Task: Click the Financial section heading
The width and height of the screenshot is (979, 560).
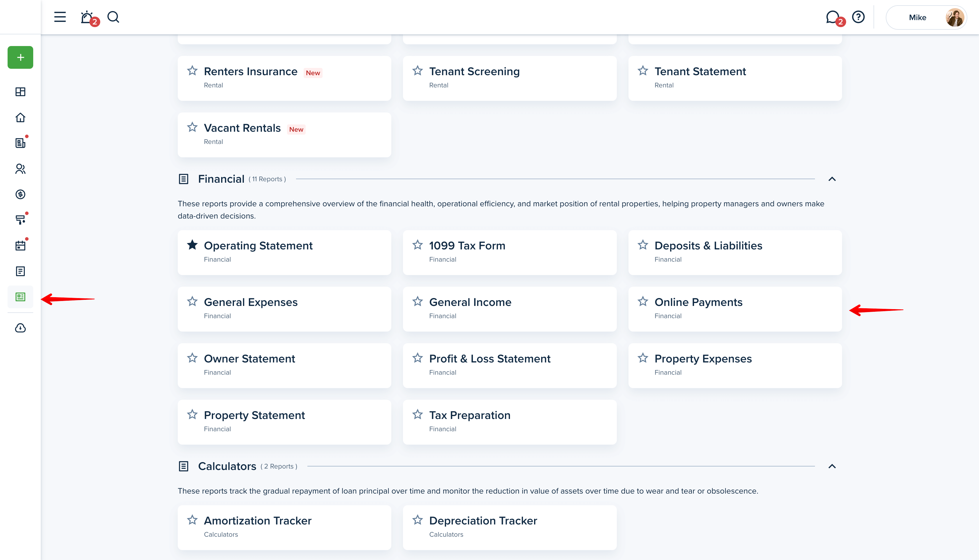Action: pos(221,179)
